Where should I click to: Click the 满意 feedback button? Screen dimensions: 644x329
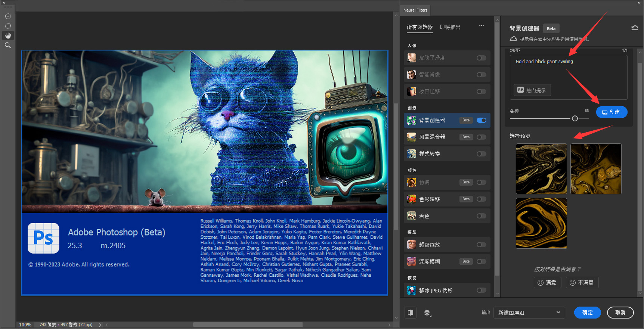(x=547, y=283)
